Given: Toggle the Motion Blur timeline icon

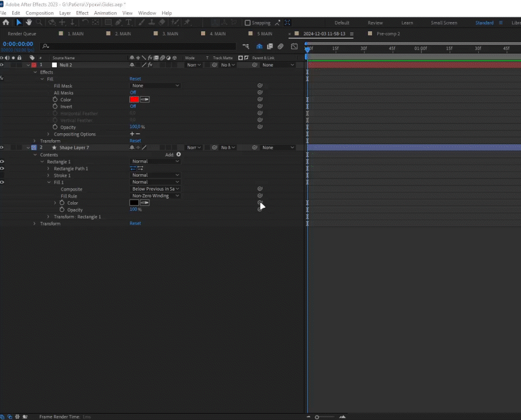Looking at the screenshot, I should click(x=280, y=46).
